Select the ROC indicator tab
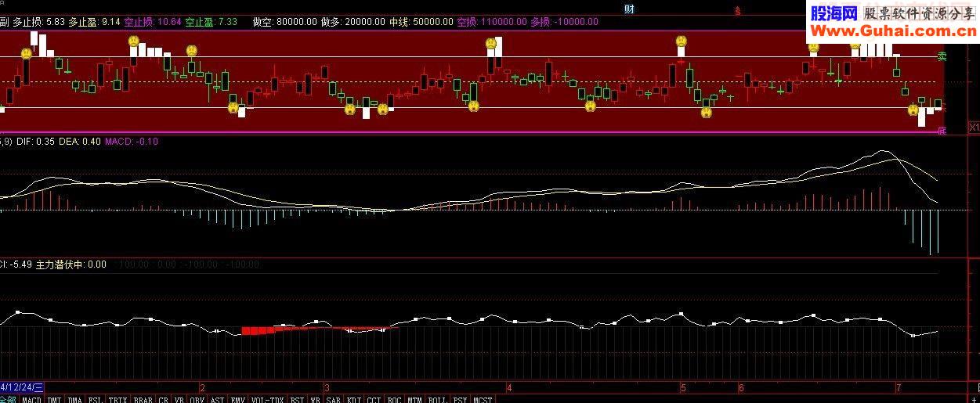Image resolution: width=980 pixels, height=403 pixels. tap(394, 399)
